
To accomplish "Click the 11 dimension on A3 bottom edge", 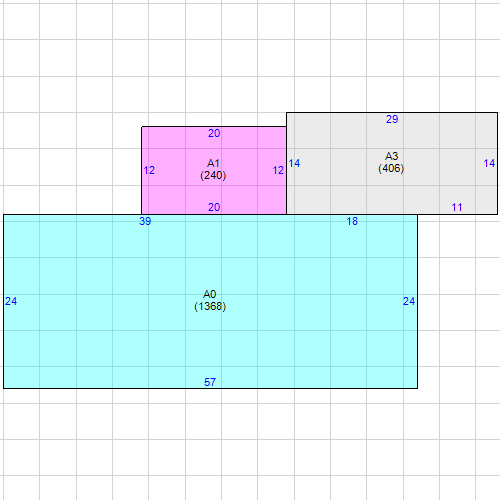I will [457, 207].
